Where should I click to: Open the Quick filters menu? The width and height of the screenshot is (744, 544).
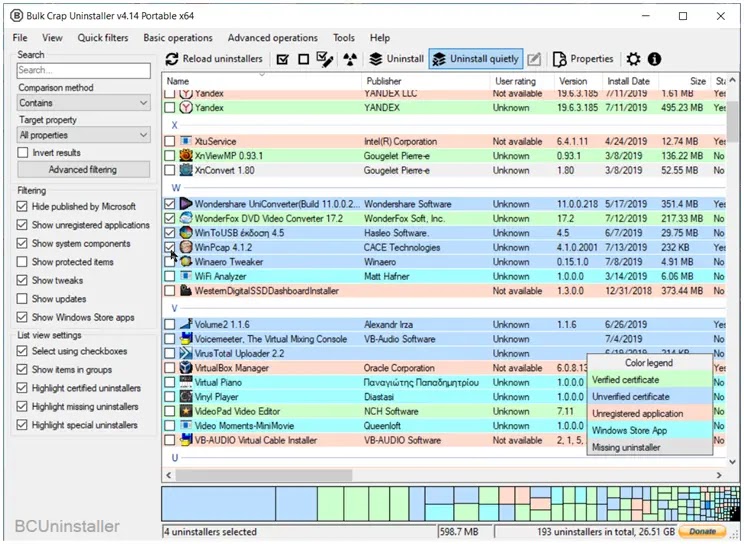tap(103, 38)
